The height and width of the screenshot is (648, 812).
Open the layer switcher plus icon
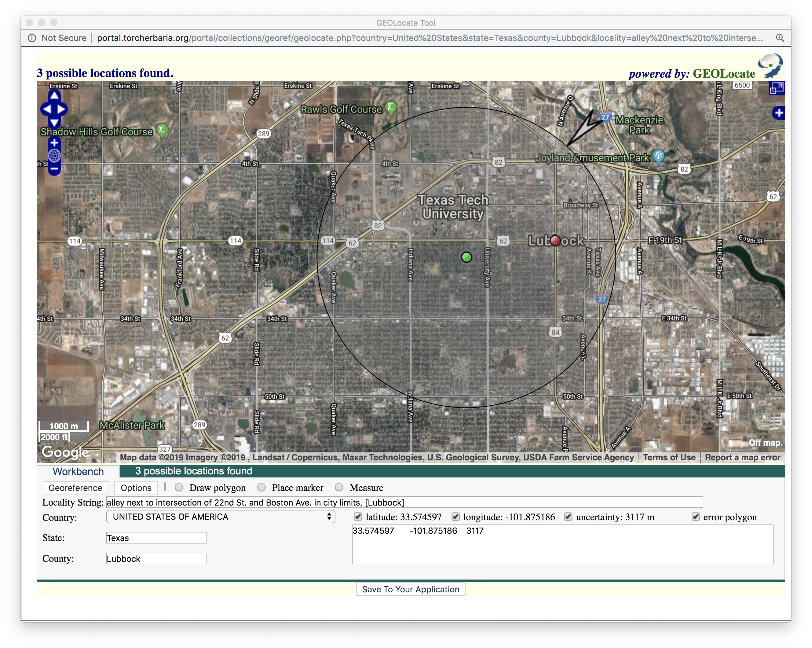click(778, 113)
